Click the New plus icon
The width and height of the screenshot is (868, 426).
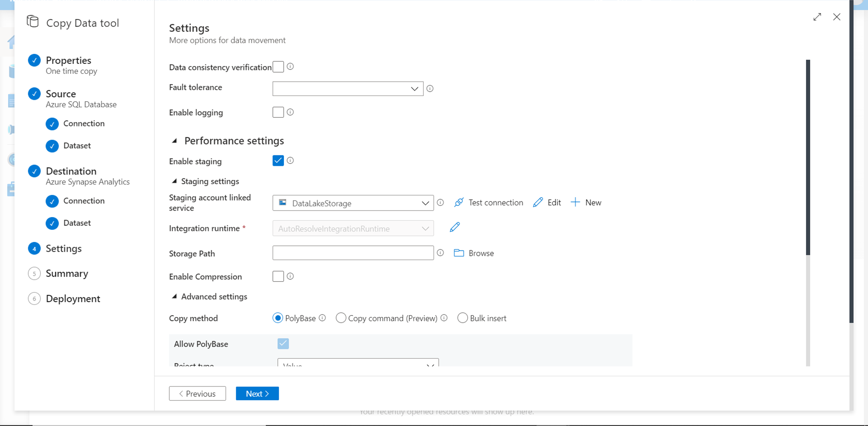coord(575,202)
